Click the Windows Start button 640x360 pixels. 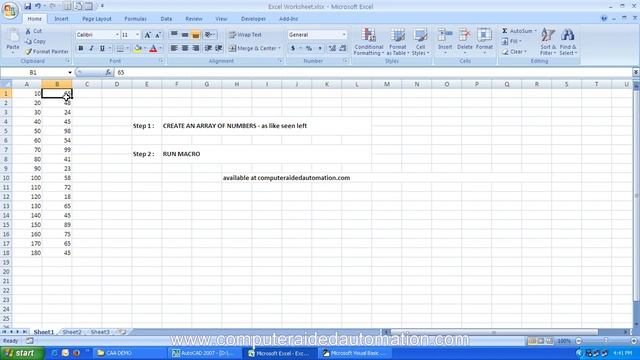point(22,353)
